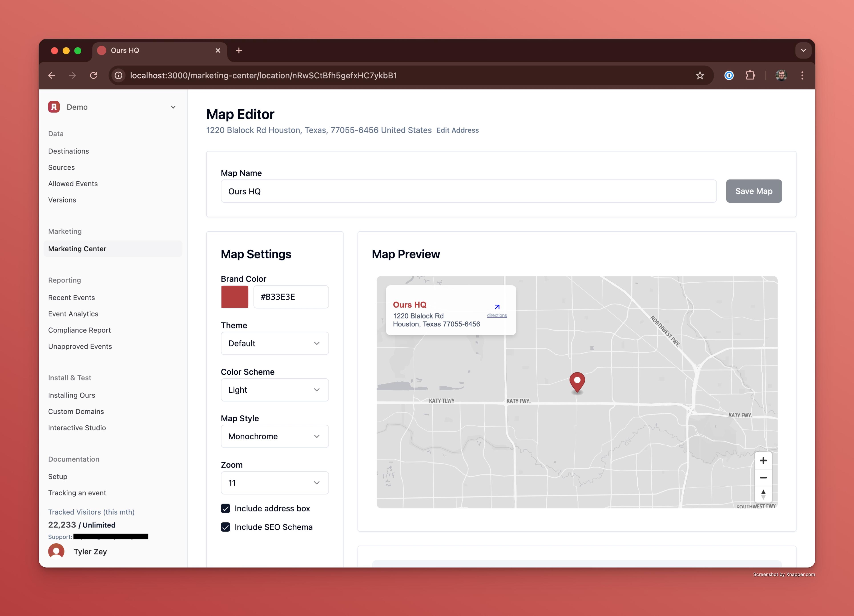The image size is (854, 616).
Task: Open the Theme dropdown set to Default
Action: tap(274, 343)
